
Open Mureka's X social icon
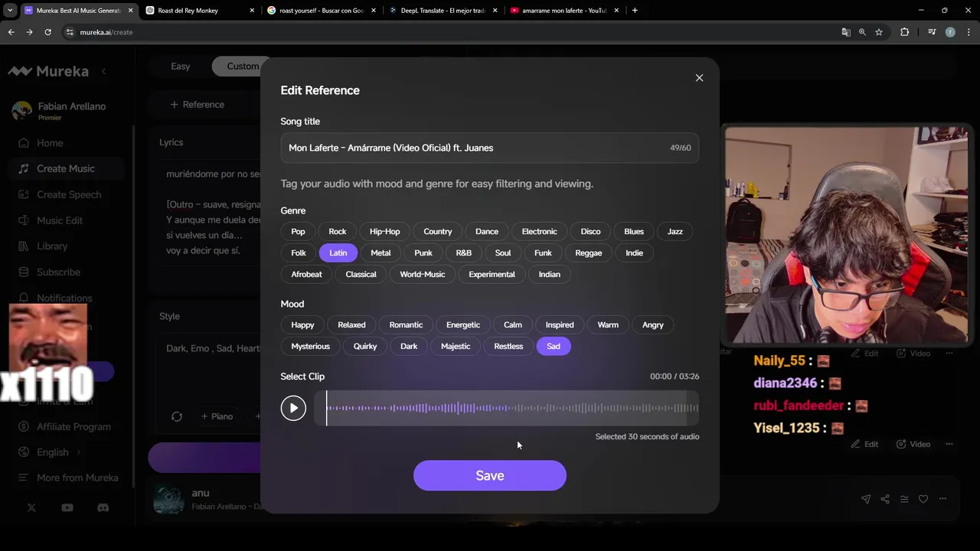[31, 507]
